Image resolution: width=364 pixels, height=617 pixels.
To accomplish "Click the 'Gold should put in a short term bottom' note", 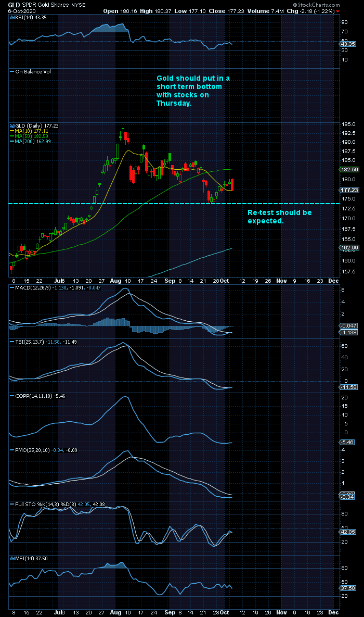I will tap(192, 91).
